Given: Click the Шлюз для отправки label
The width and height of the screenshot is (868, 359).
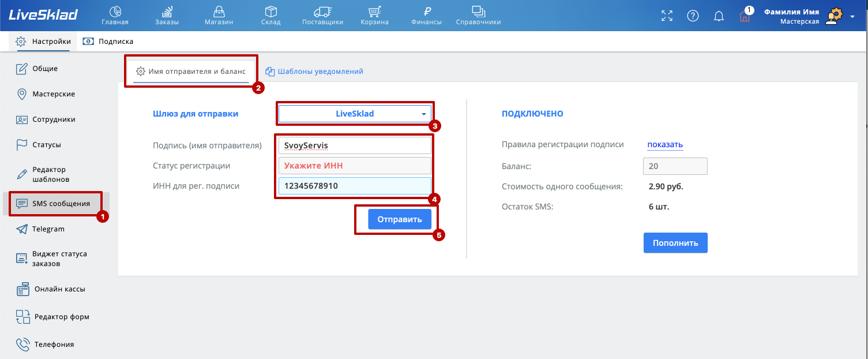Looking at the screenshot, I should (196, 114).
